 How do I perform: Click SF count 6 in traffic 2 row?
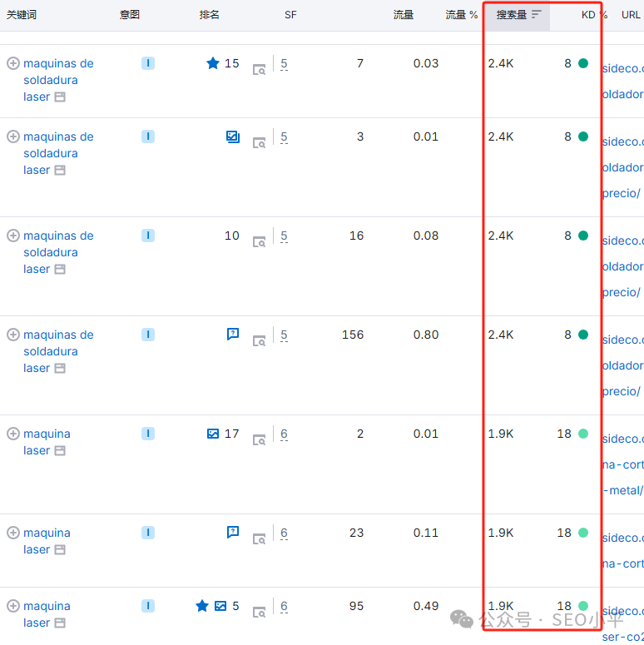[x=284, y=434]
